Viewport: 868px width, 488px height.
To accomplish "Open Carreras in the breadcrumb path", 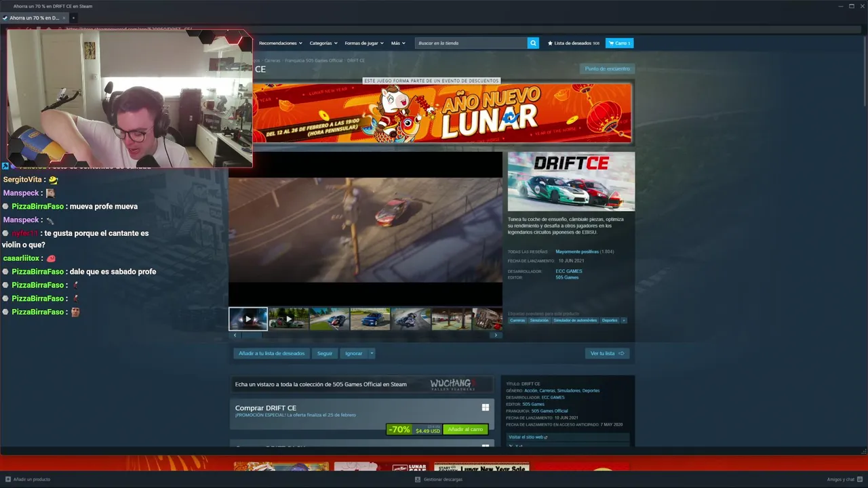I will (x=272, y=60).
